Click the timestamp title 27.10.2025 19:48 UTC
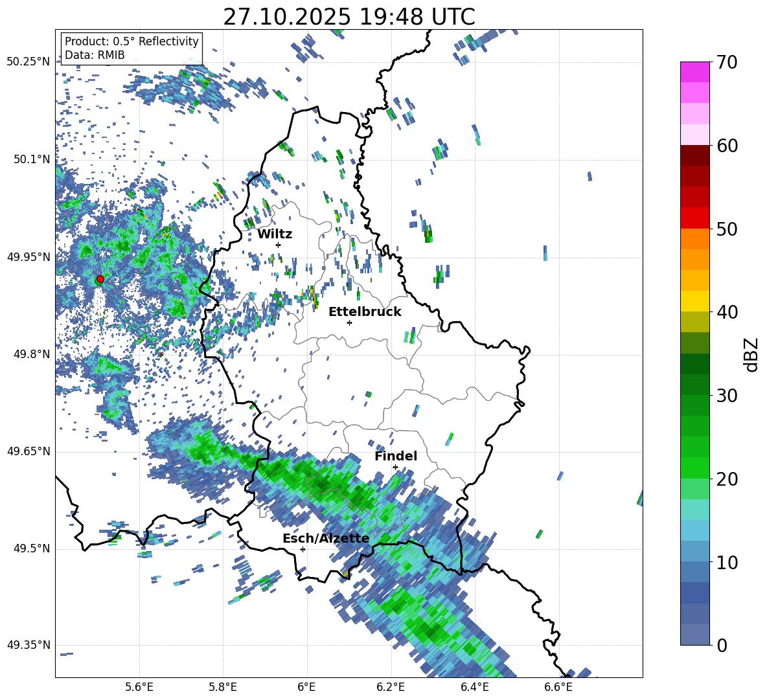Viewport: 767px width, 700px height. pos(349,17)
